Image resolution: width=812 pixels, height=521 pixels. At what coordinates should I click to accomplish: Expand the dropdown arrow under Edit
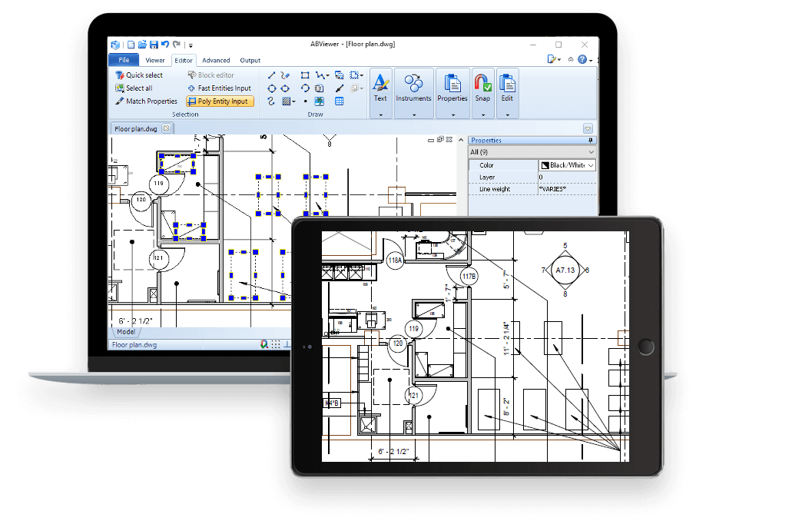pyautogui.click(x=507, y=114)
